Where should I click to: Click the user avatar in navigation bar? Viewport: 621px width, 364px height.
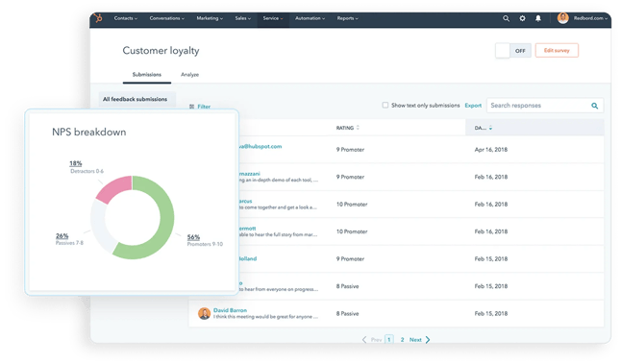coord(562,18)
